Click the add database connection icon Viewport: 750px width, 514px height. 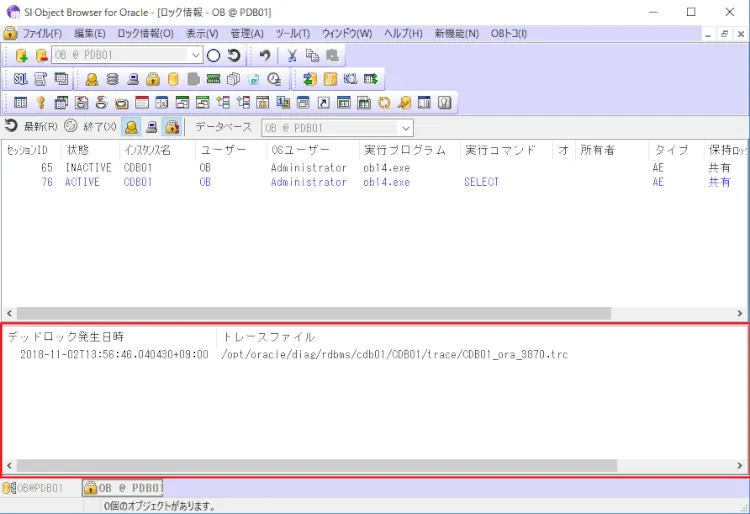coord(21,55)
